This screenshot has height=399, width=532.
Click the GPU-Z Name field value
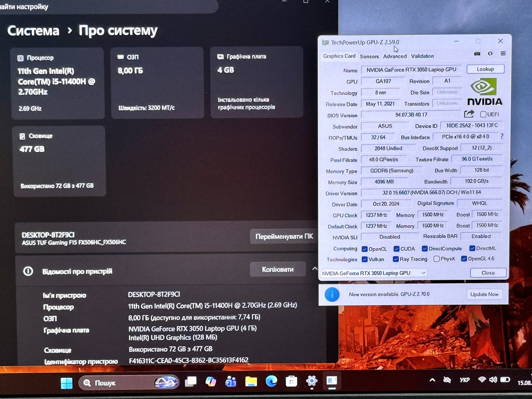pyautogui.click(x=411, y=70)
